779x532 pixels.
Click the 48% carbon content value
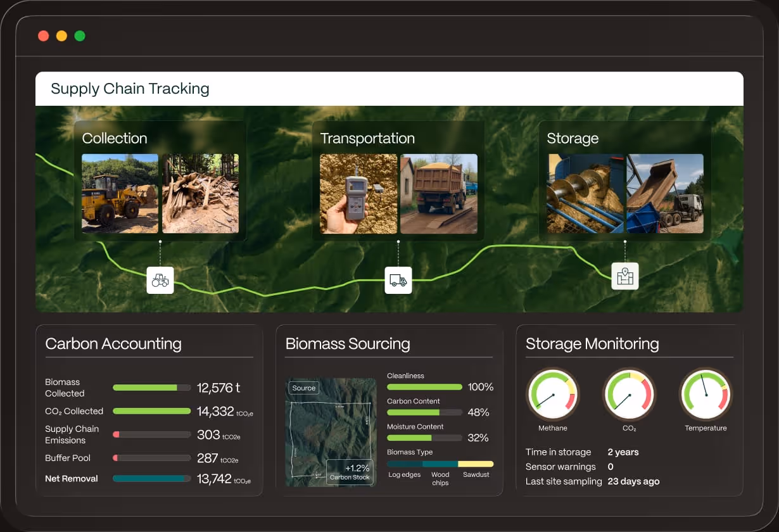(x=478, y=412)
